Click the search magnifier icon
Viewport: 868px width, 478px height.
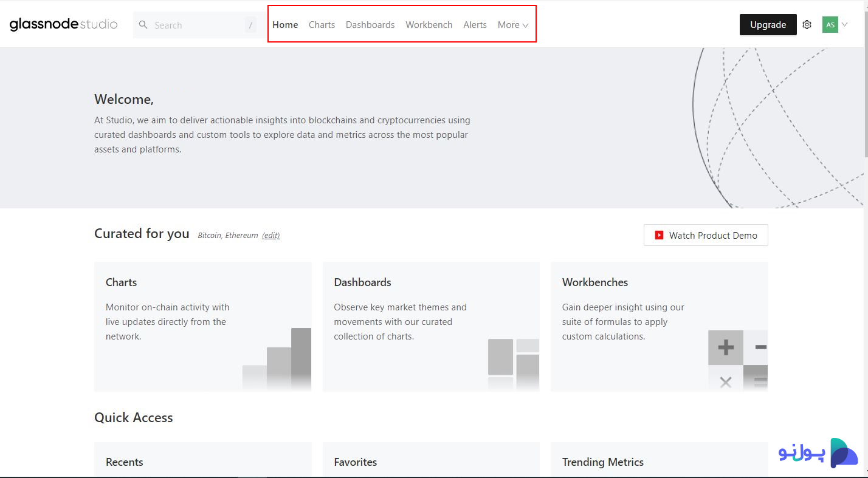(143, 25)
